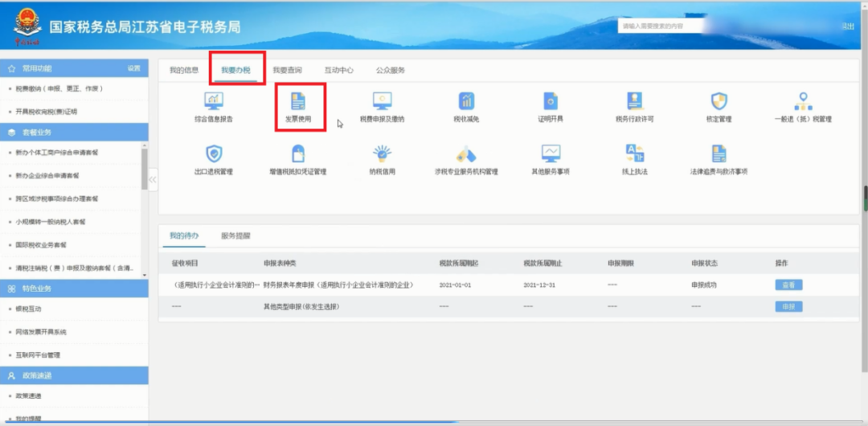Switch to the 我要查询 tab
The image size is (868, 426).
[x=287, y=71]
